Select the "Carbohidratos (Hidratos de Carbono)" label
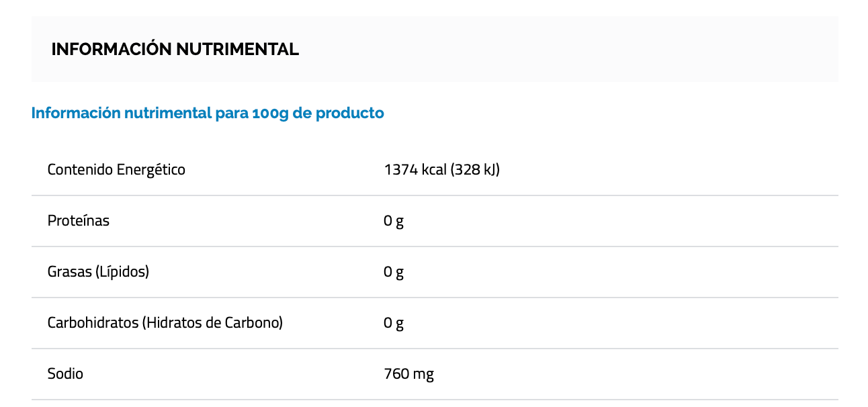 click(165, 323)
